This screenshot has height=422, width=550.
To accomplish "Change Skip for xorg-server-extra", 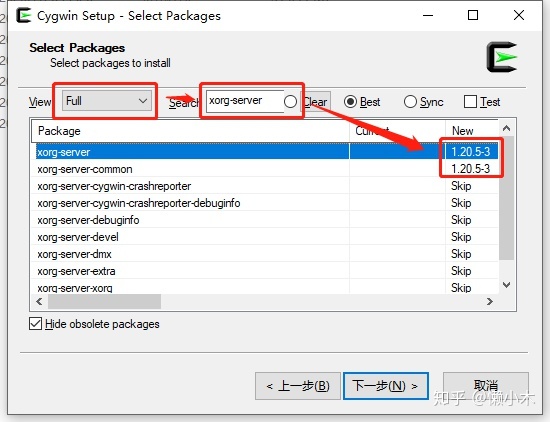I will click(x=461, y=271).
